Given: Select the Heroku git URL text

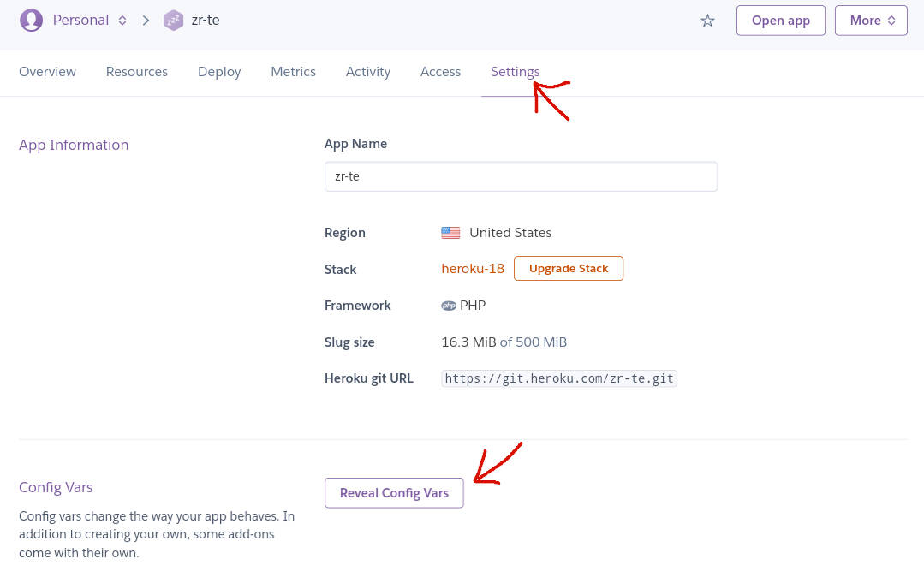Looking at the screenshot, I should pos(559,378).
